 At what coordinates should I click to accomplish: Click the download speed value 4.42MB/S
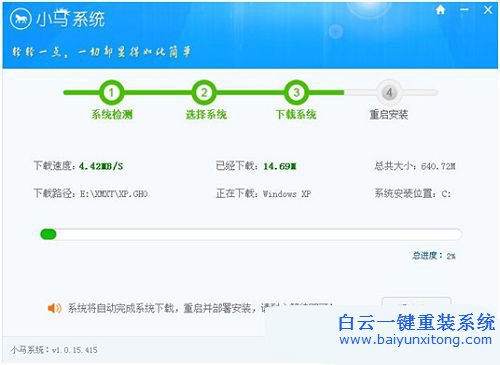pyautogui.click(x=101, y=166)
